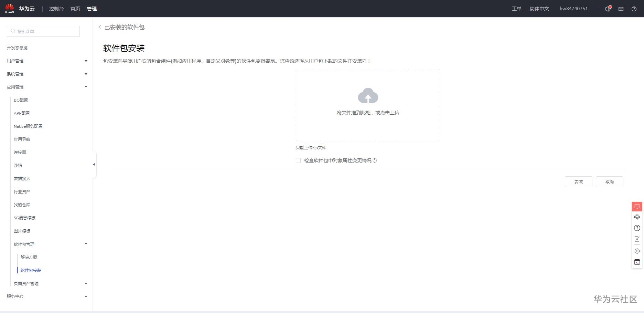The image size is (644, 313).
Task: Select 软件包安装 in the sidebar
Action: pyautogui.click(x=31, y=270)
